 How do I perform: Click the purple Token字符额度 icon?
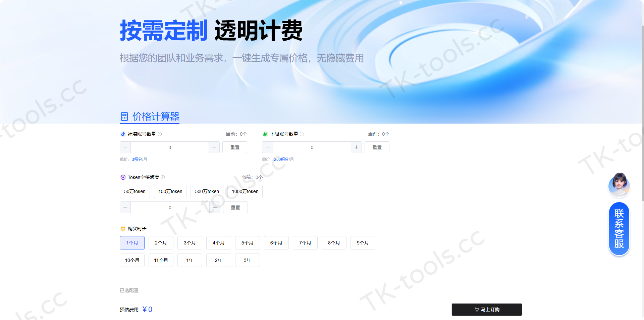[123, 177]
